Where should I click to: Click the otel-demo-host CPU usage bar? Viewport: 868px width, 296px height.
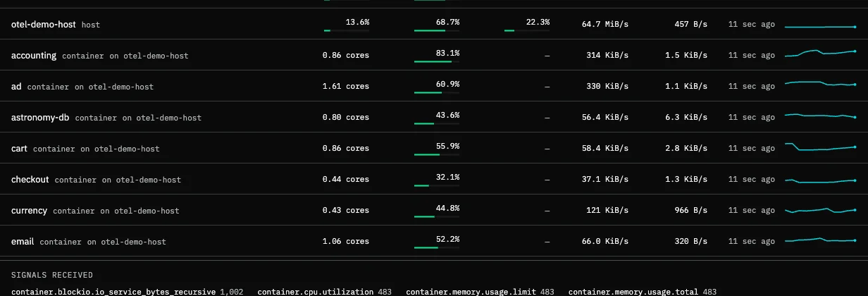click(347, 31)
